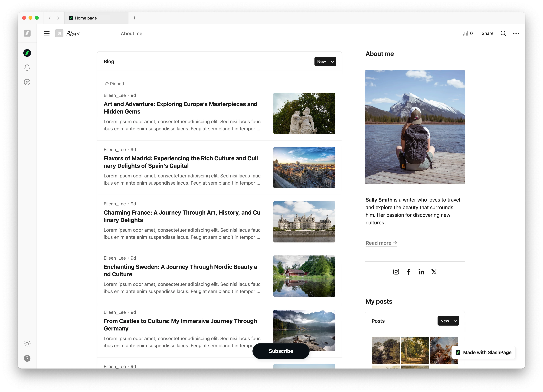Toggle the light theme sun icon
This screenshot has width=543, height=392.
[x=27, y=344]
